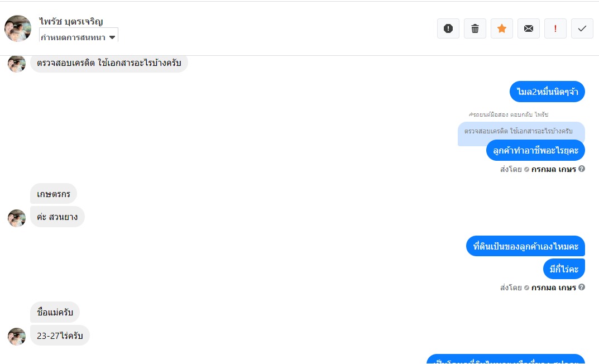Delete conversation with the trash icon
599x364 pixels.
point(475,28)
